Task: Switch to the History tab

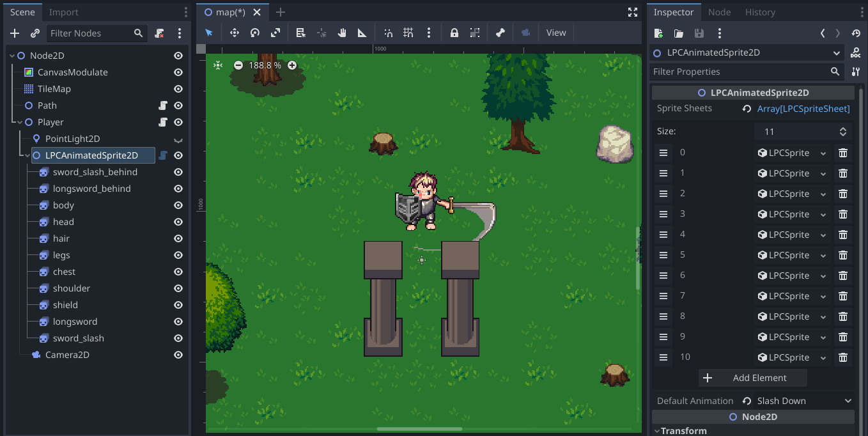Action: click(x=760, y=12)
